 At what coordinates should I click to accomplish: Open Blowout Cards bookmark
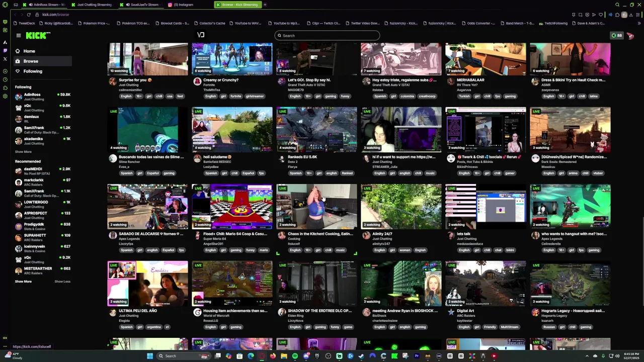pos(172,23)
